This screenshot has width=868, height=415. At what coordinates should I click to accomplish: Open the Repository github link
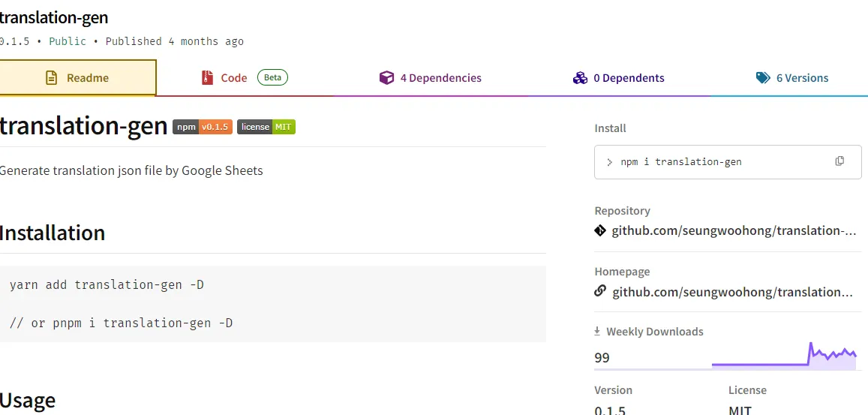click(734, 230)
